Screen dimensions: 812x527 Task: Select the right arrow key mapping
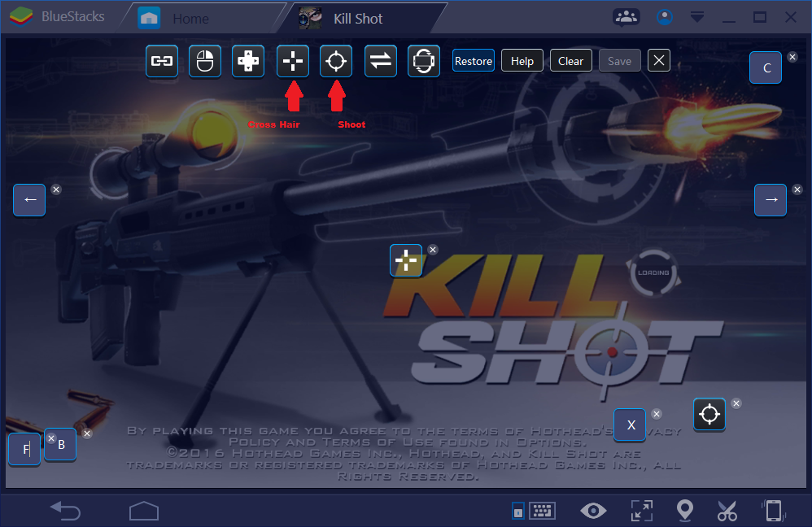point(771,200)
